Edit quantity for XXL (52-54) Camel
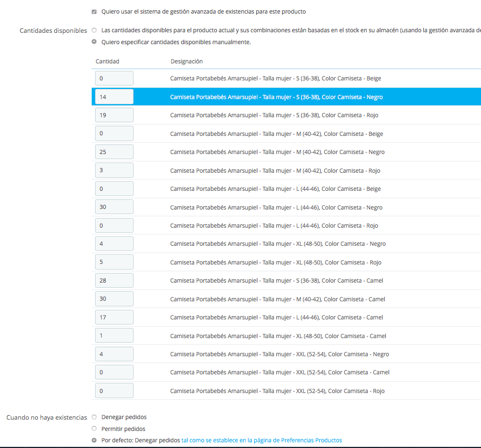The width and height of the screenshot is (481, 448). tap(114, 372)
